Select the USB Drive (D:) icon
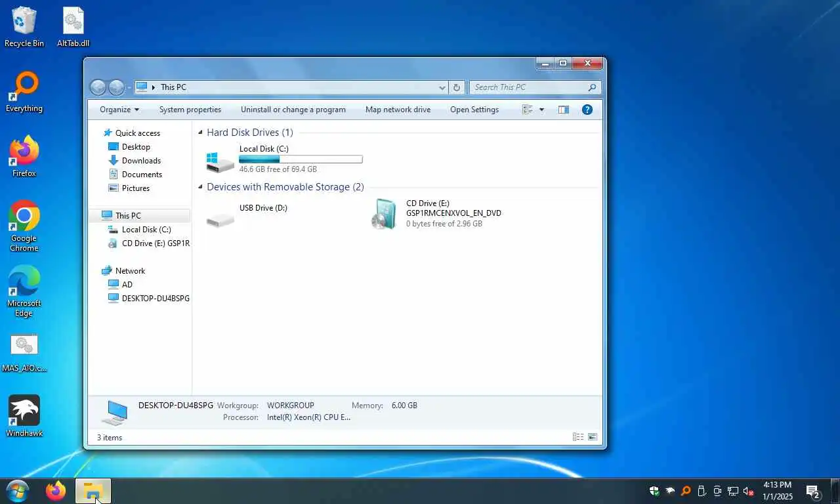 point(220,219)
